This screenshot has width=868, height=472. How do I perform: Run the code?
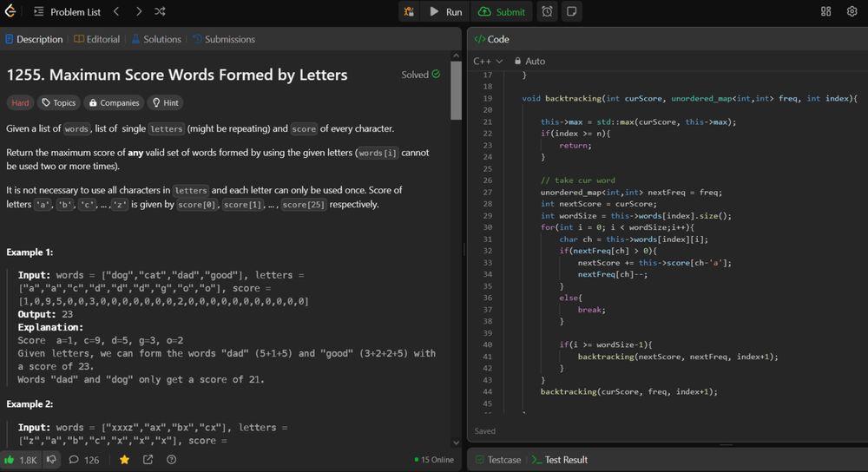click(x=446, y=11)
